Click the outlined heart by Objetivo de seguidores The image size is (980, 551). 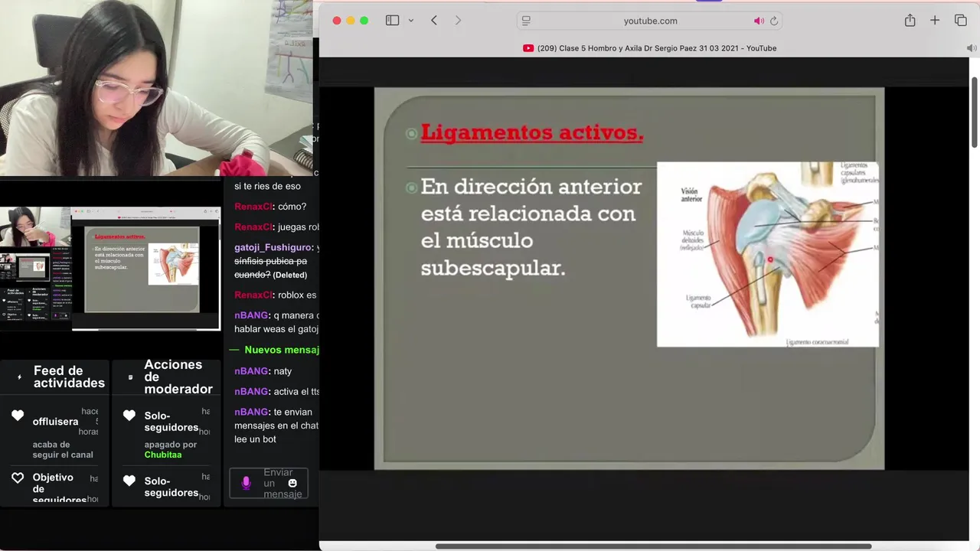click(18, 478)
